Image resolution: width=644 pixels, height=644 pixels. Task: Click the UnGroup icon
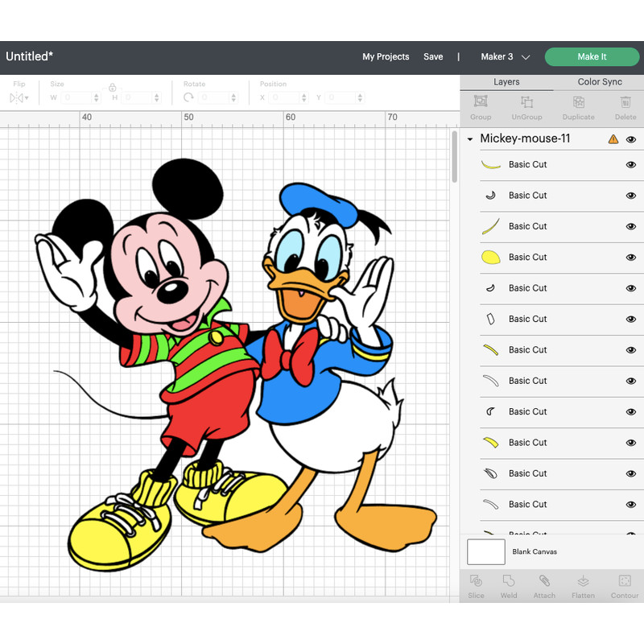527,105
